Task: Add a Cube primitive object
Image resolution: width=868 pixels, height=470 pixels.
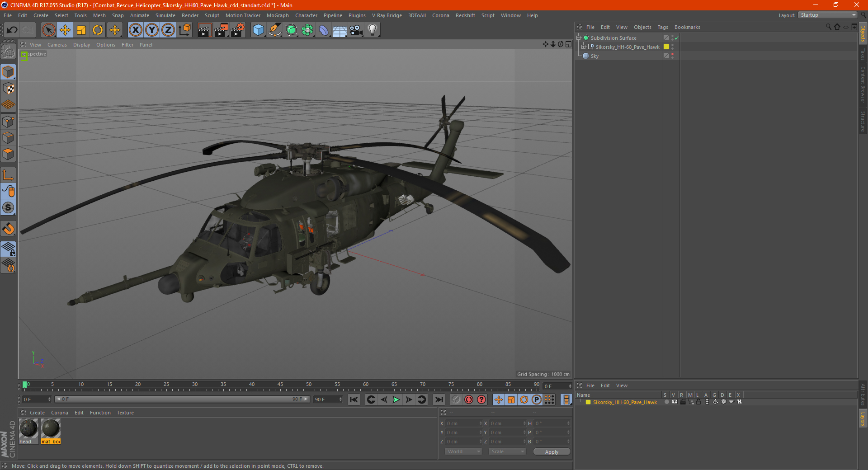Action: coord(258,30)
